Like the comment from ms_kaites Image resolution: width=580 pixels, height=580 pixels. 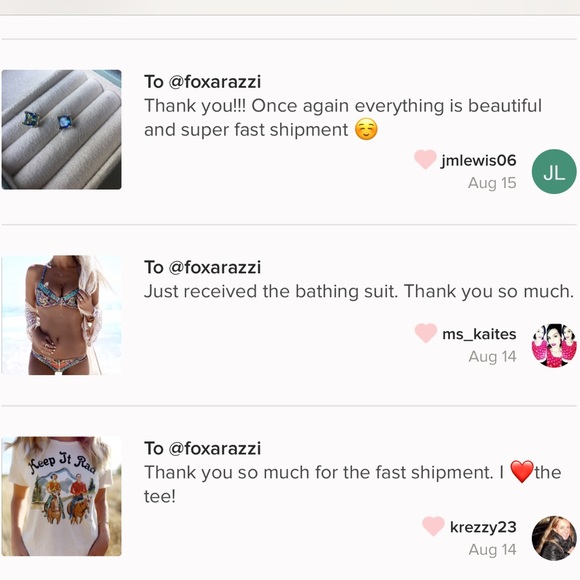pos(425,333)
